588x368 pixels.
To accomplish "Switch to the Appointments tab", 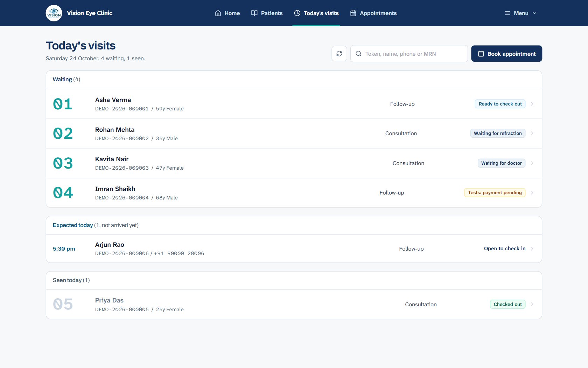I will tap(373, 13).
